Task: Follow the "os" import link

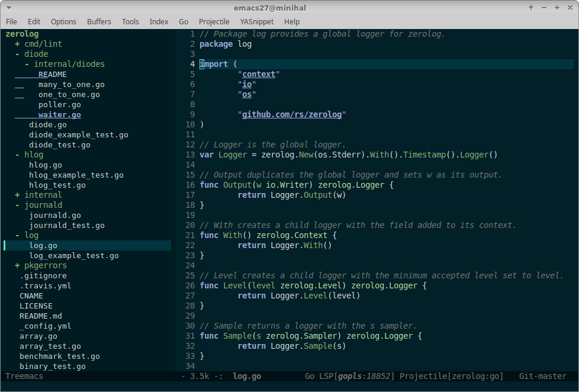Action: tap(247, 95)
